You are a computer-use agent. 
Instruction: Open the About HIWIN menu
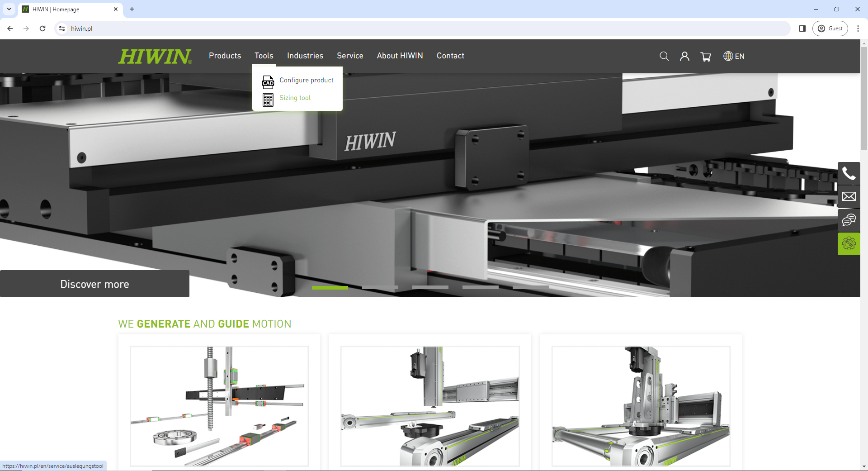[400, 56]
